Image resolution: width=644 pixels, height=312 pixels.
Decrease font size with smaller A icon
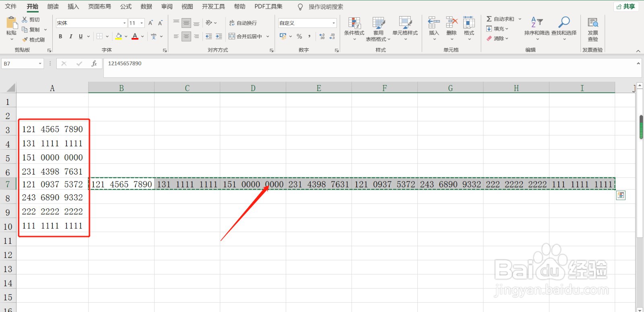pyautogui.click(x=160, y=23)
